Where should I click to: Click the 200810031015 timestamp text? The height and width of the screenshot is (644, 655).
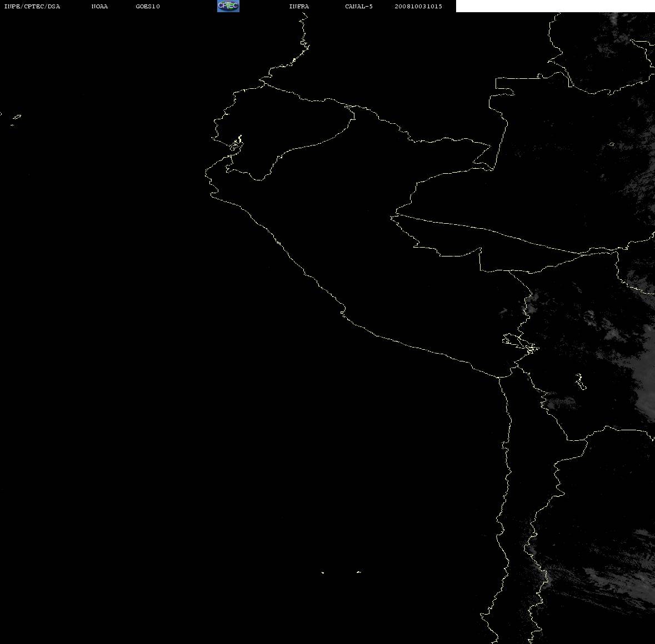coord(418,6)
